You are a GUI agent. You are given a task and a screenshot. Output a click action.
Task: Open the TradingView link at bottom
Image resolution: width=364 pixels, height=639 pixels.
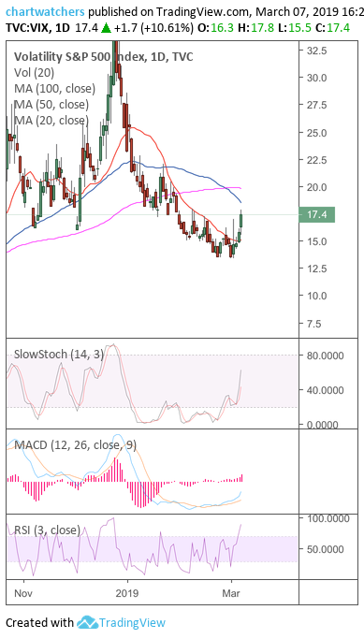(133, 623)
